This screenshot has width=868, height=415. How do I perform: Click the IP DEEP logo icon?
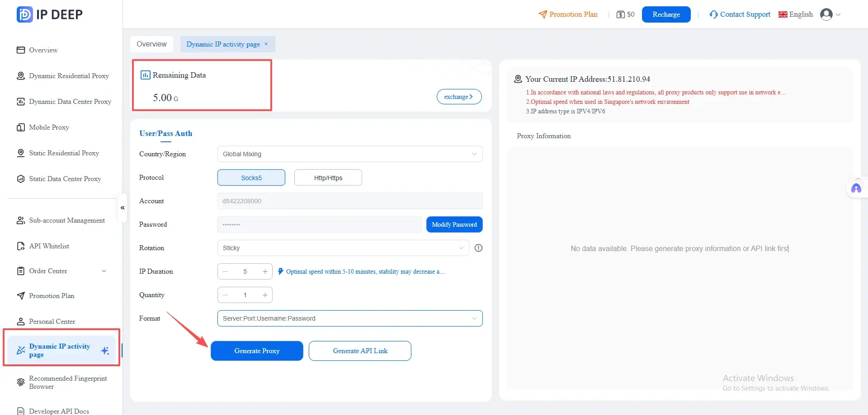coord(24,14)
